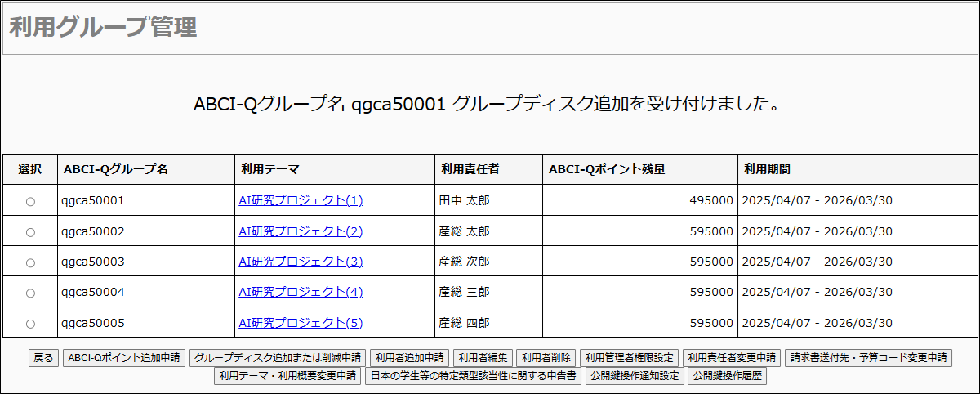The height and width of the screenshot is (394, 980).
Task: Open 公開鍵操作通知設定
Action: (635, 377)
